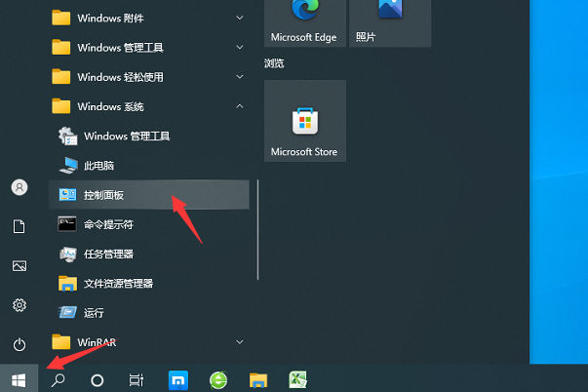Open 命令提示符 Command Prompt
The width and height of the screenshot is (588, 392).
click(x=149, y=224)
